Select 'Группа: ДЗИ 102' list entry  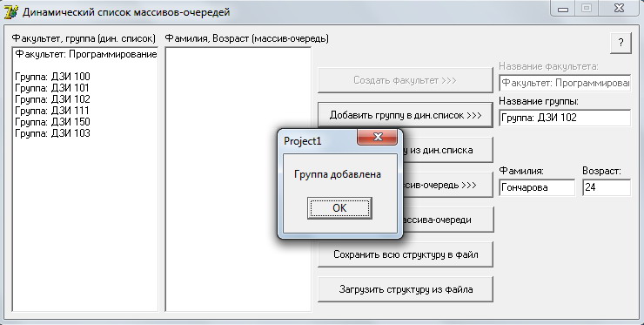tap(52, 99)
